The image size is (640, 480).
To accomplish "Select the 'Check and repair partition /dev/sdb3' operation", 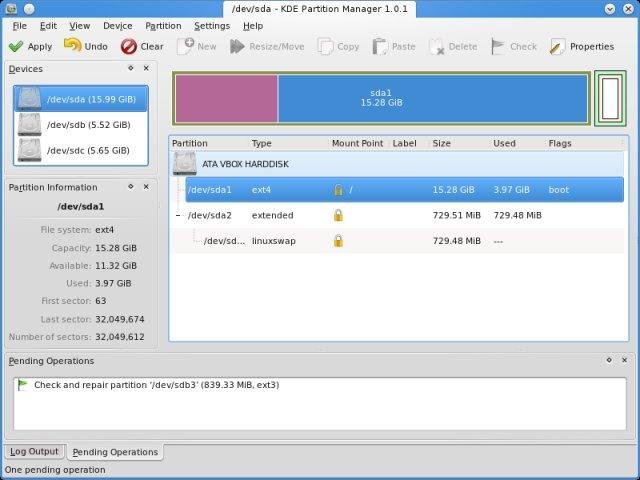I will [x=157, y=385].
